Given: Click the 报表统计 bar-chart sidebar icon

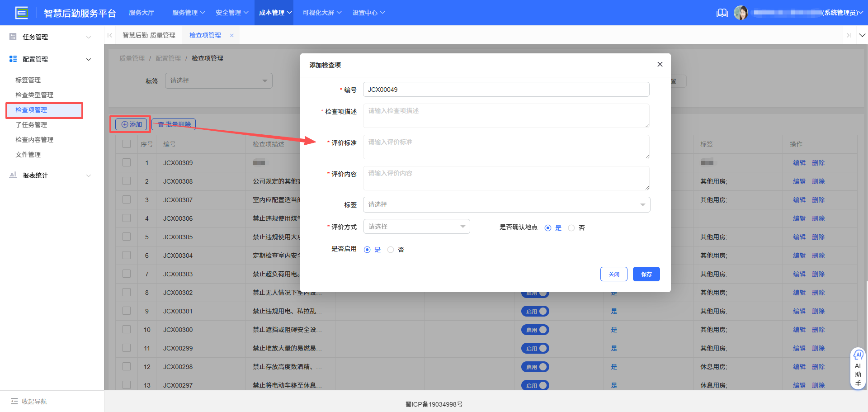Looking at the screenshot, I should 13,175.
